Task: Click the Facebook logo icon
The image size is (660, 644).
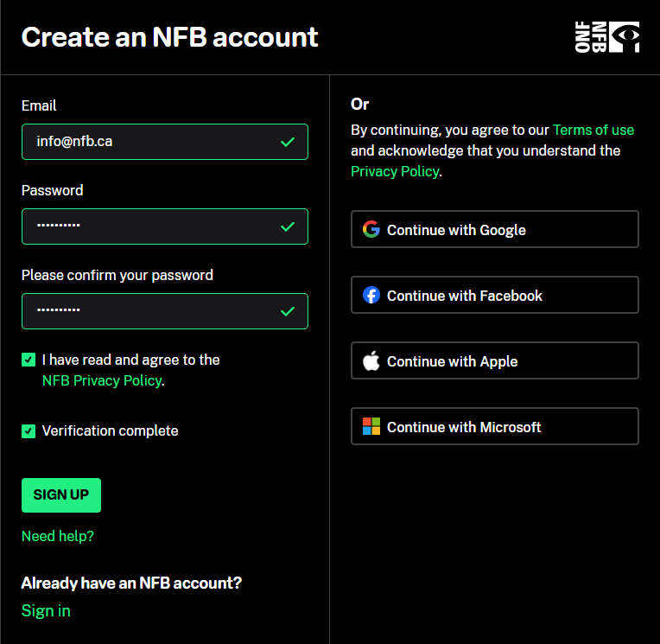Action: click(x=371, y=296)
